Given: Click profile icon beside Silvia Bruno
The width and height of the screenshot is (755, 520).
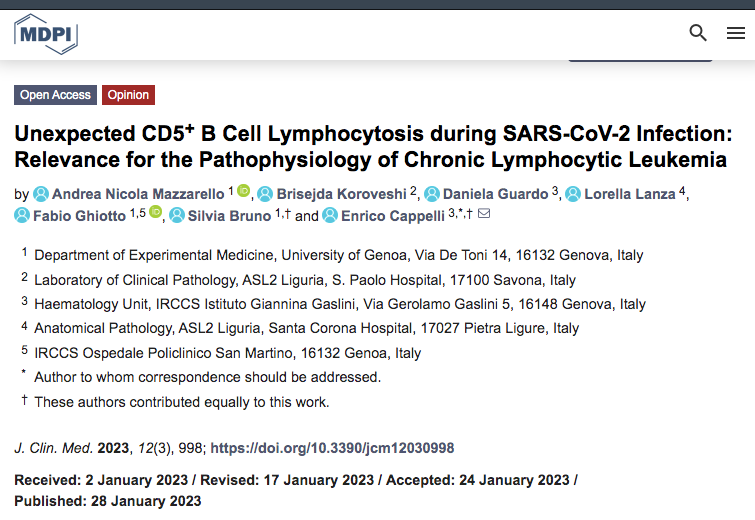Looking at the screenshot, I should click(x=178, y=215).
